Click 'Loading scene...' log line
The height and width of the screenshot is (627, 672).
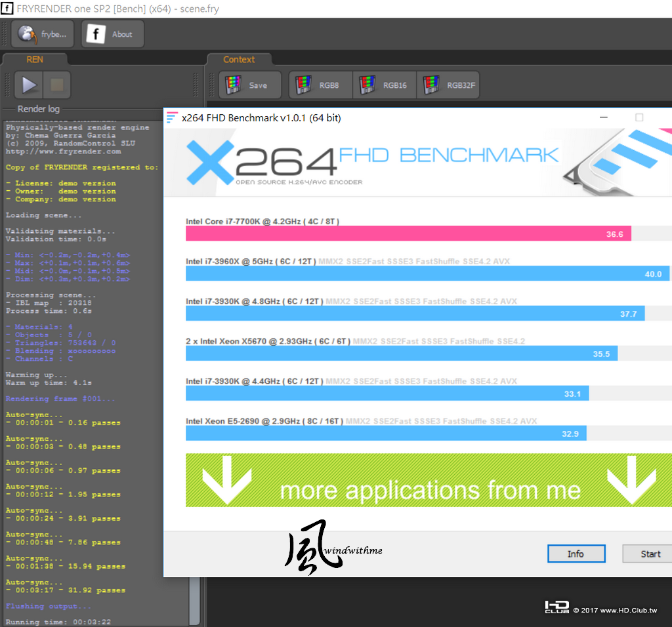click(43, 215)
